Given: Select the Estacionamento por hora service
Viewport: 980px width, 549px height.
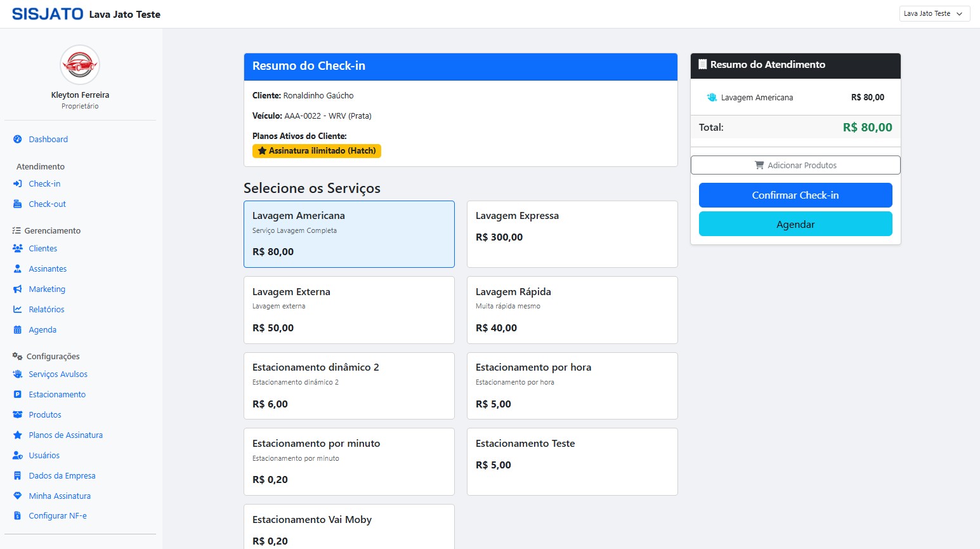Looking at the screenshot, I should (x=572, y=386).
